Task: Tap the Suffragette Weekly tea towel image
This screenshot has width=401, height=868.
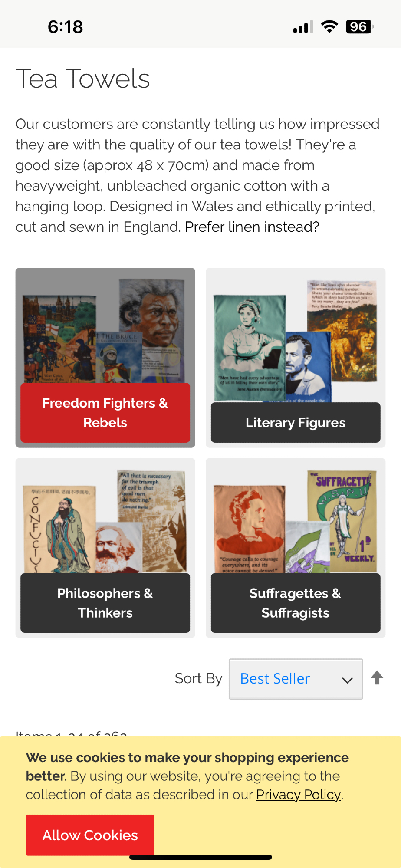Action: 342,521
